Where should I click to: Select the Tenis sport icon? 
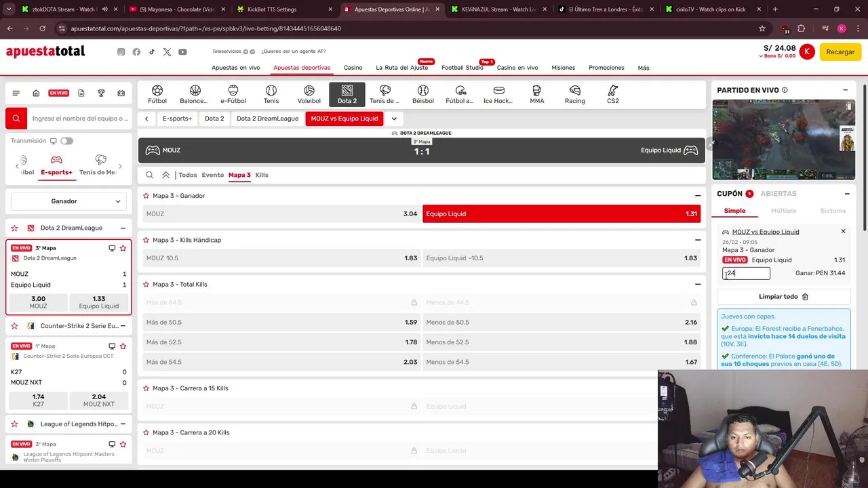(x=271, y=94)
